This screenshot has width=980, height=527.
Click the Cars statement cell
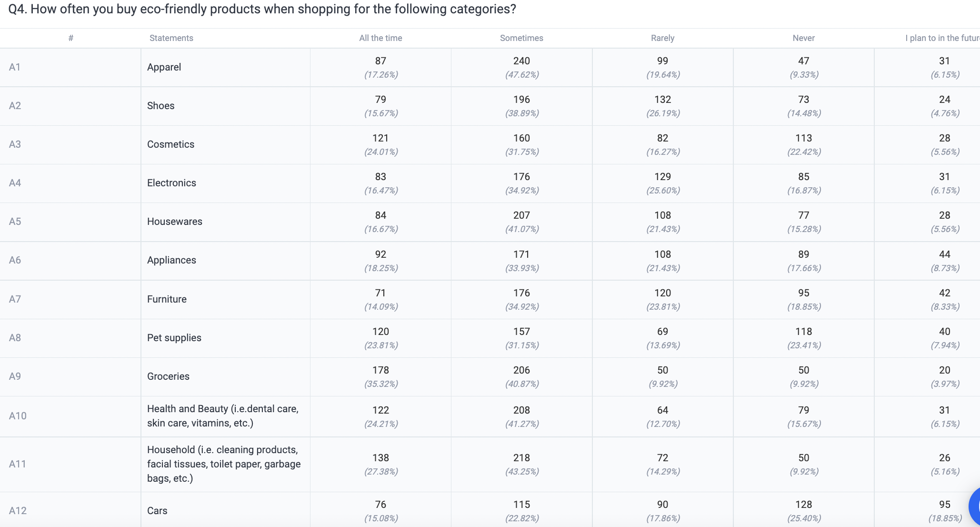coord(157,511)
